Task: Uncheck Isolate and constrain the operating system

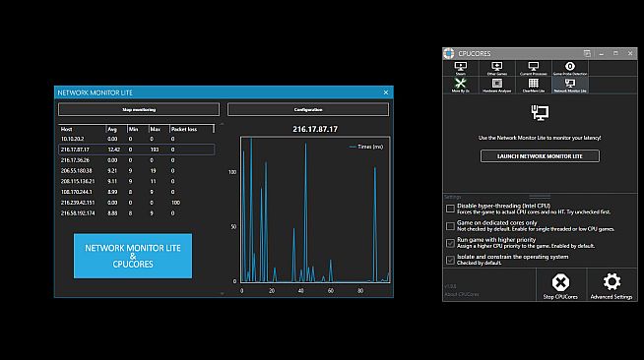Action: pos(450,260)
